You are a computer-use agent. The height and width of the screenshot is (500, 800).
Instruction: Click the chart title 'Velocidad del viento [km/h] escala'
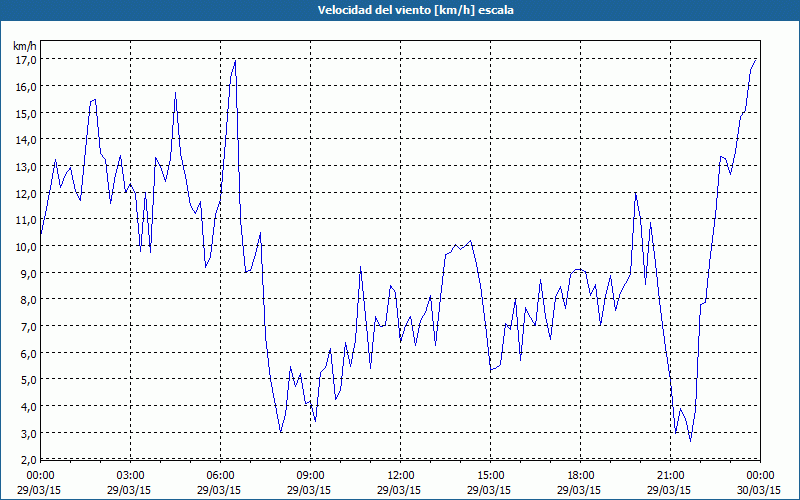click(x=415, y=10)
